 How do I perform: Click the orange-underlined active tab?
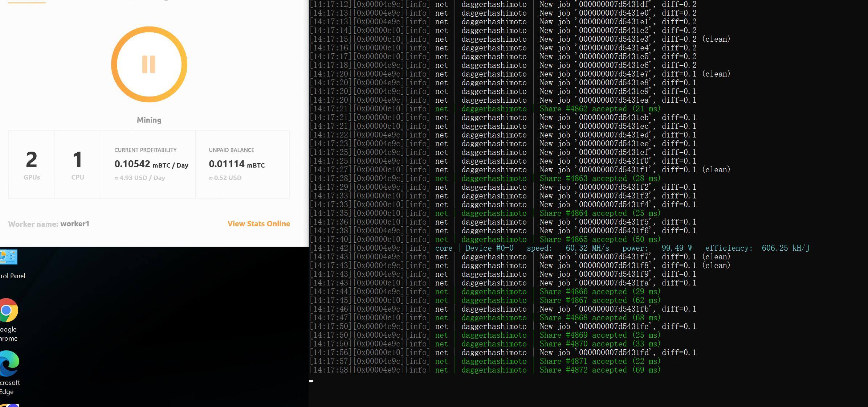tap(27, 1)
